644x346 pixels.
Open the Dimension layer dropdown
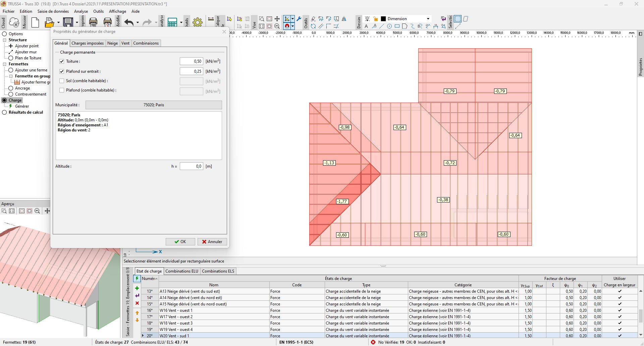428,19
